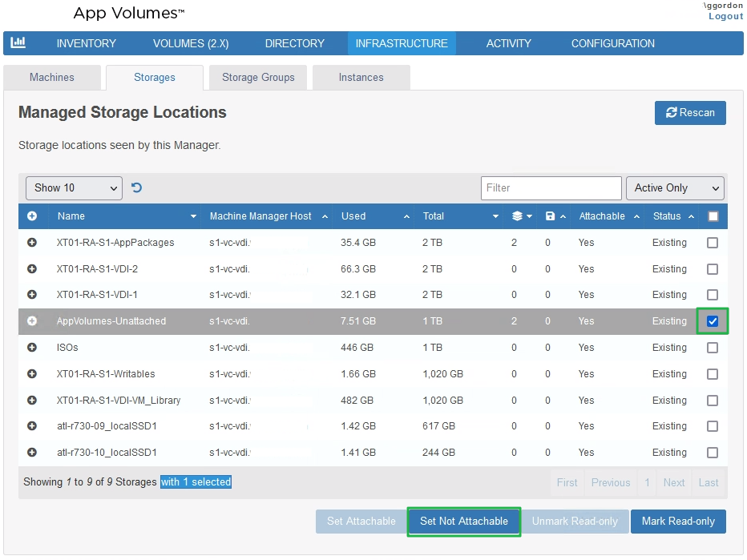The image size is (747, 560).
Task: Open the Name column sort dropdown
Action: pos(192,216)
